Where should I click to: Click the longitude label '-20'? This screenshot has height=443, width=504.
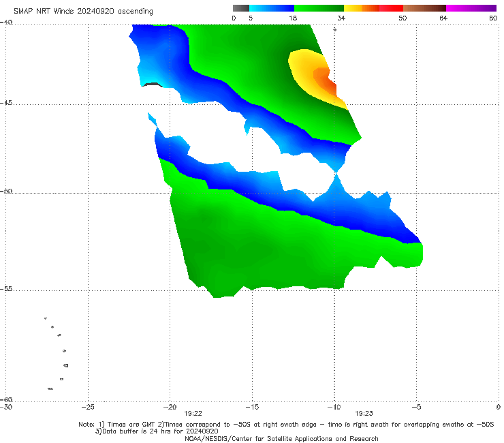[170, 407]
